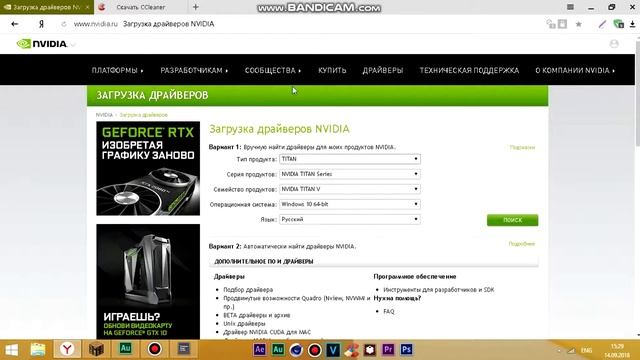Open Семейство продуктов dropdown NVIDIA TITAN V

(350, 189)
